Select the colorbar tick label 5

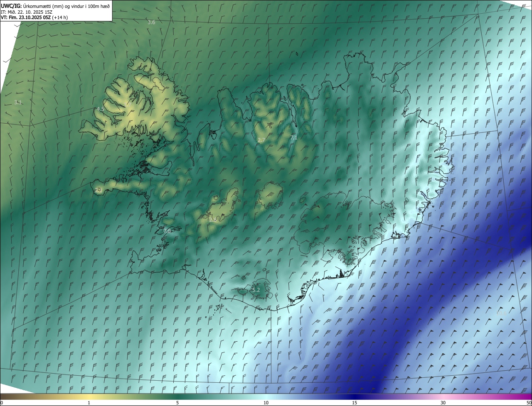click(177, 403)
